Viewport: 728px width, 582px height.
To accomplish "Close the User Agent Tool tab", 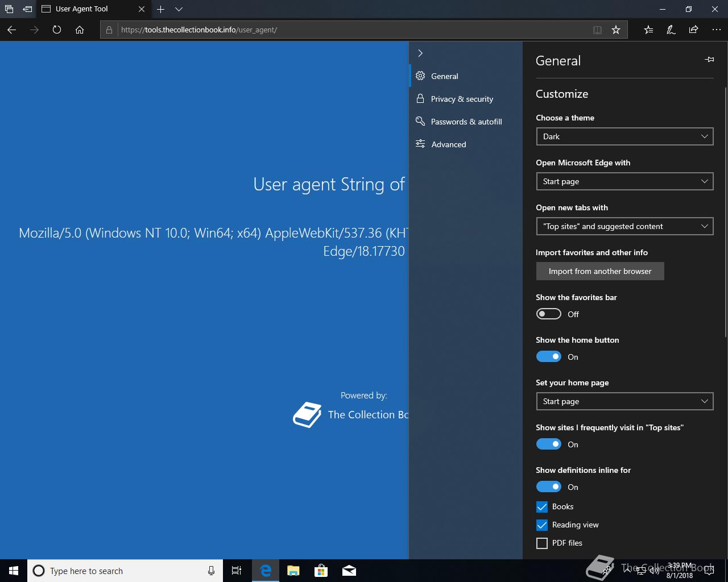I will [142, 9].
